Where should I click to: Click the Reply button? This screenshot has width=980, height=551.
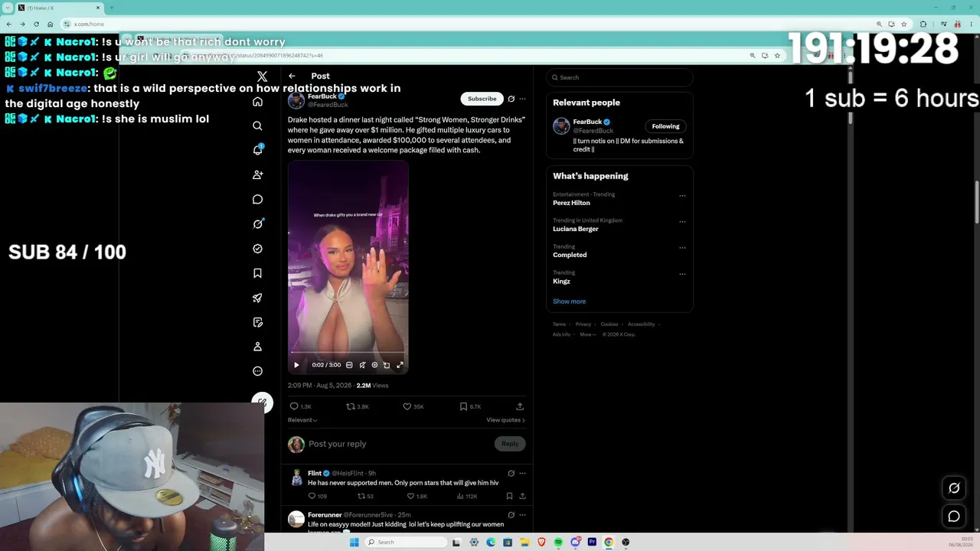point(510,444)
